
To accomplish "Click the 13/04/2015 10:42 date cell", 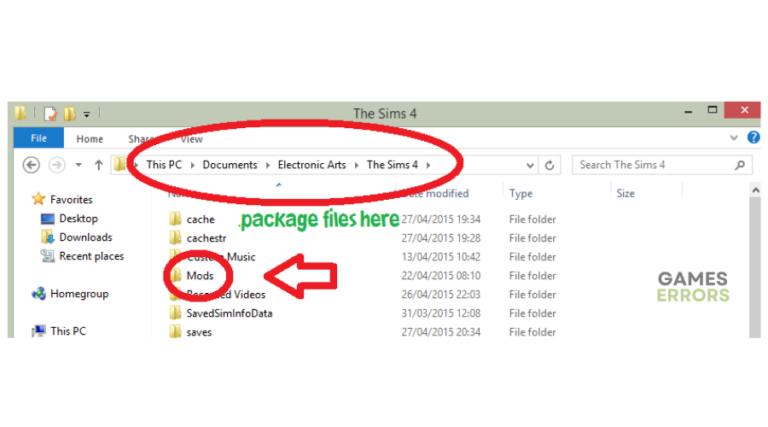I will pos(441,257).
